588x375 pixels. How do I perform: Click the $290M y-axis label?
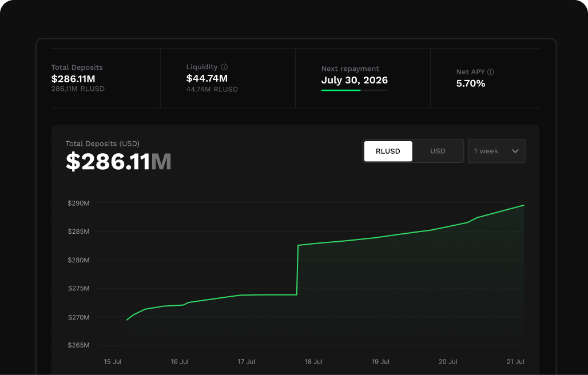click(78, 204)
